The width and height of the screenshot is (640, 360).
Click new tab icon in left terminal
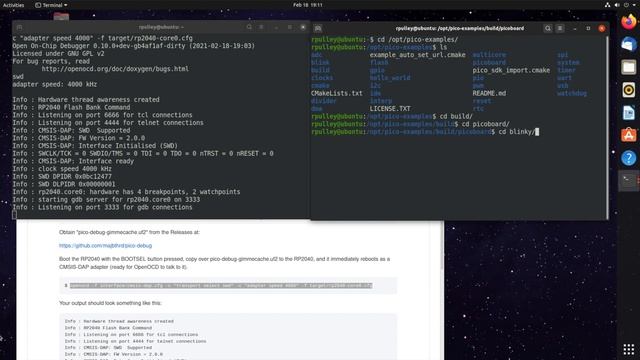pos(19,27)
